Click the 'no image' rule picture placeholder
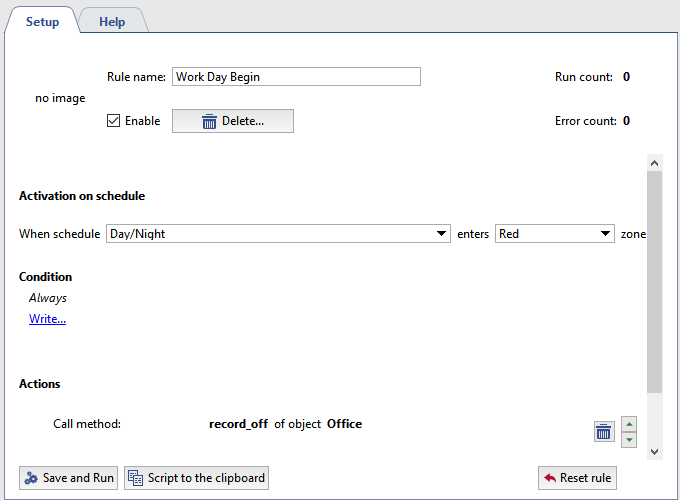The height and width of the screenshot is (500, 680). [x=60, y=99]
